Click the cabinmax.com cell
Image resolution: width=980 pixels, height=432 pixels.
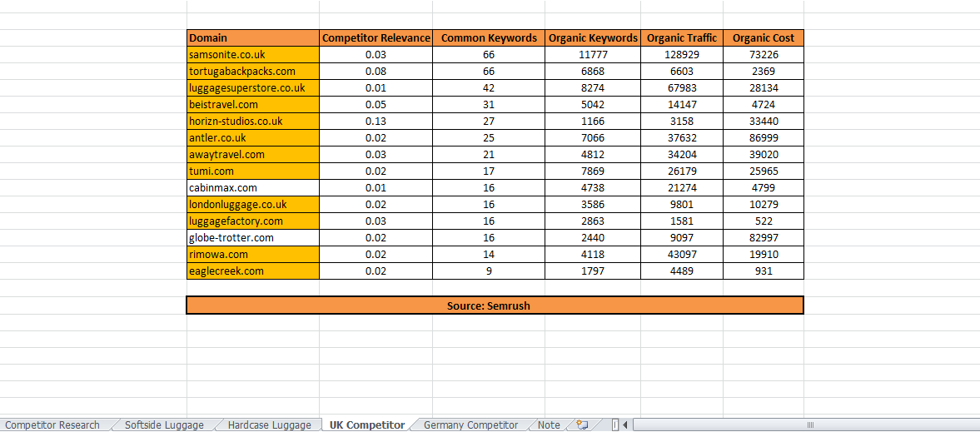tap(253, 187)
